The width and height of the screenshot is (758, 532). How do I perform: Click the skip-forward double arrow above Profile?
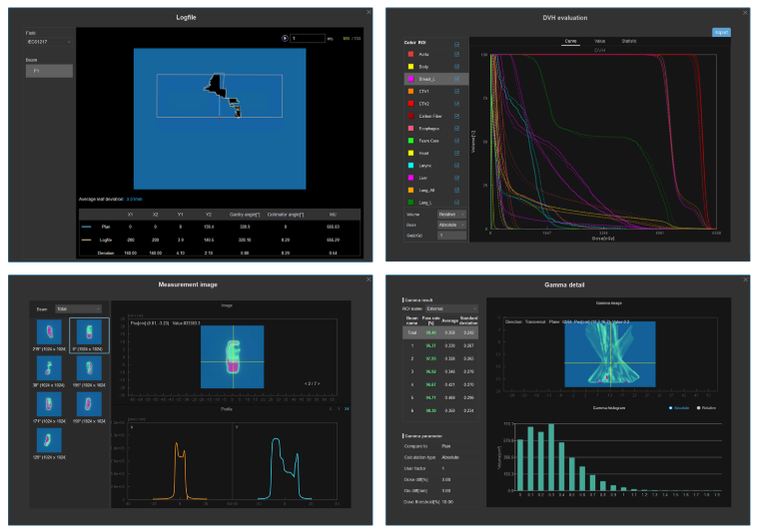[347, 408]
